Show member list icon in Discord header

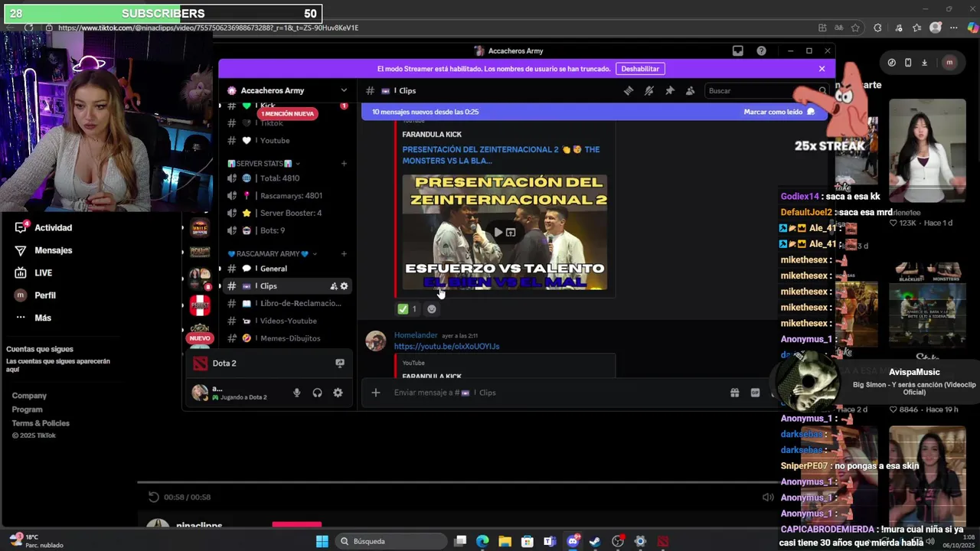click(x=690, y=90)
